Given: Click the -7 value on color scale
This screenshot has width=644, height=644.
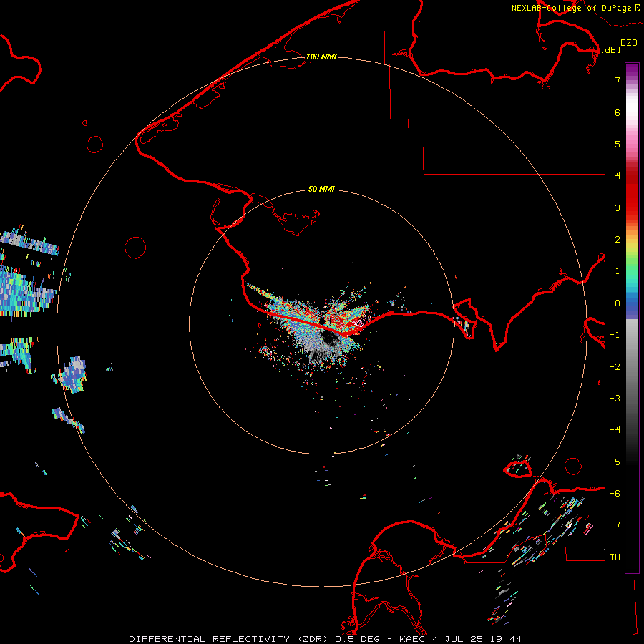Looking at the screenshot, I should pos(615,525).
